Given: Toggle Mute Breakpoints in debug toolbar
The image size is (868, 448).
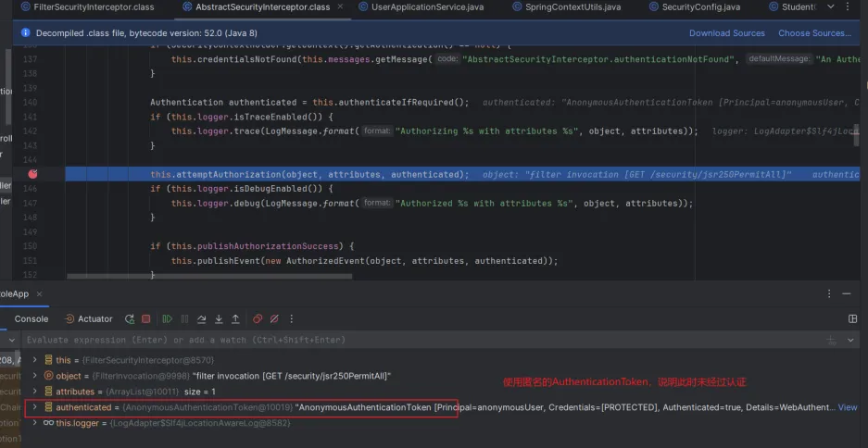Looking at the screenshot, I should pyautogui.click(x=274, y=319).
